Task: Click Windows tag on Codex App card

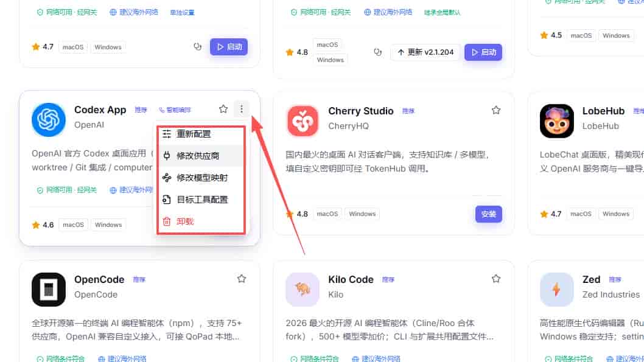Action: pos(108,225)
